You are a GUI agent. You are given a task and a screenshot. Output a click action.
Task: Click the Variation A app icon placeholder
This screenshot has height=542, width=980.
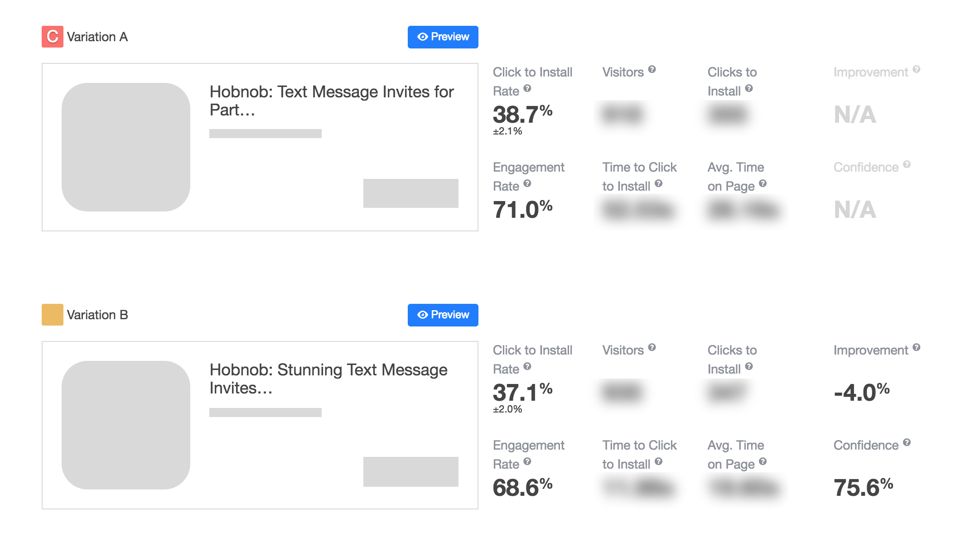pyautogui.click(x=126, y=147)
